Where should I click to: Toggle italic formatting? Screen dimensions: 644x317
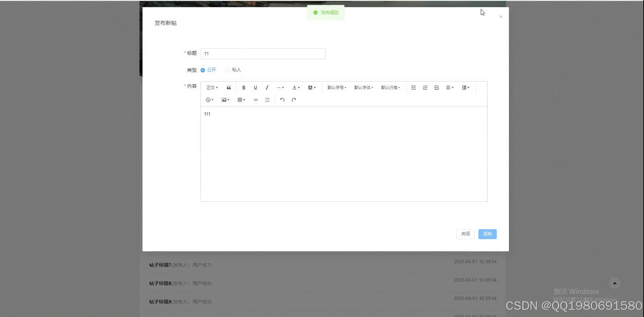[267, 88]
